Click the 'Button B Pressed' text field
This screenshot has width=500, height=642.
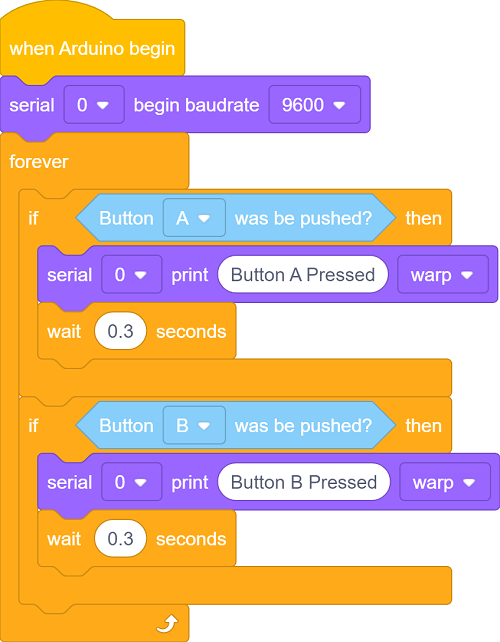point(304,482)
